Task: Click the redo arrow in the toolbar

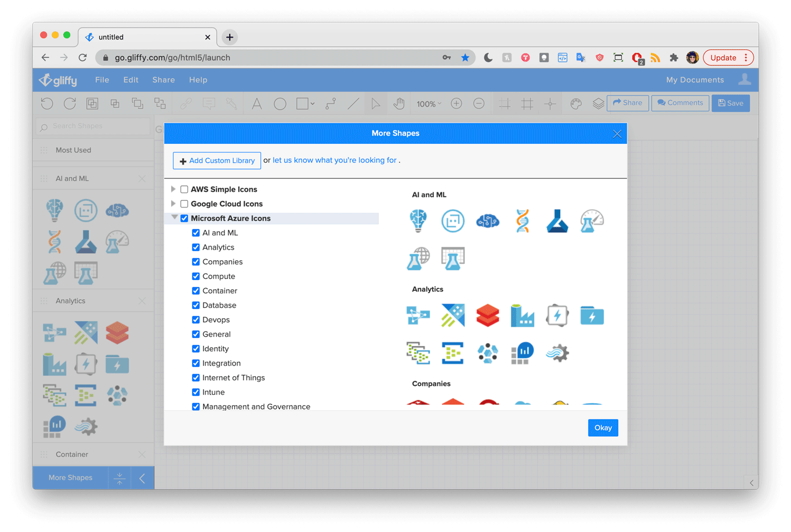Action: (70, 104)
